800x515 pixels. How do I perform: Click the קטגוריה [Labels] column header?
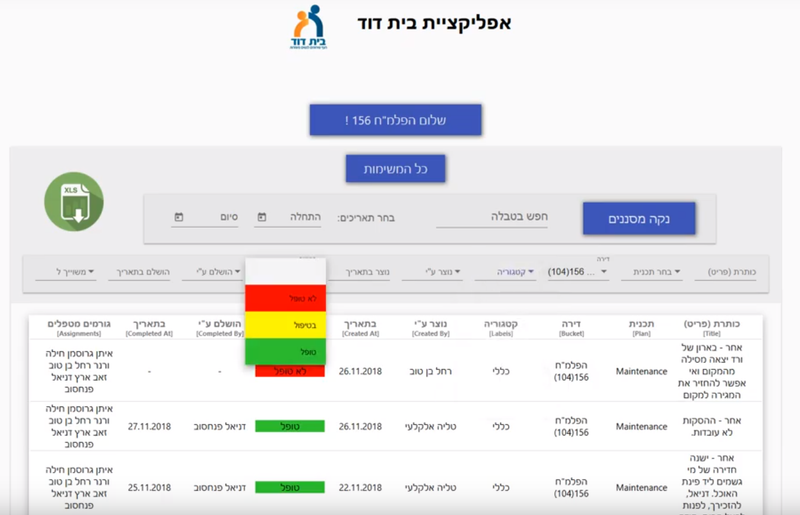(501, 328)
